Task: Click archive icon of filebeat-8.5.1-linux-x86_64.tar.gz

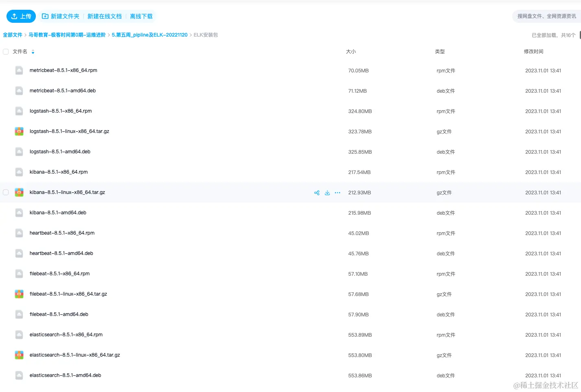Action: (19, 294)
